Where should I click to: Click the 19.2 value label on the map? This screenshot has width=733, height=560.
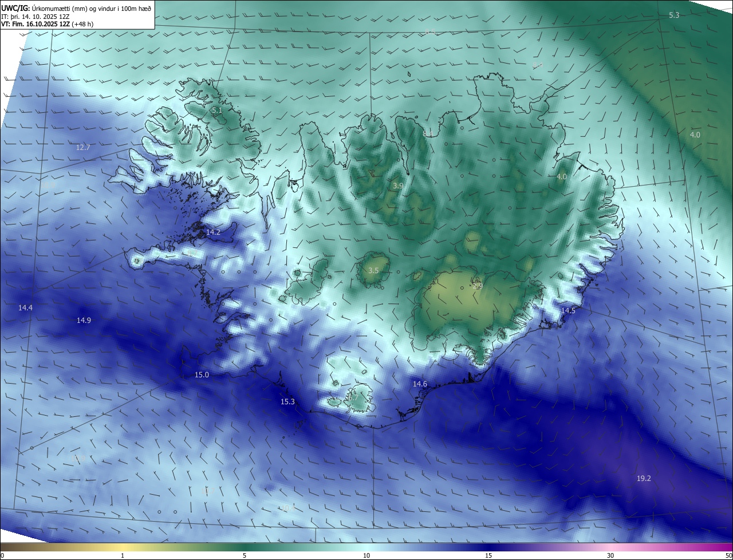pyautogui.click(x=644, y=478)
